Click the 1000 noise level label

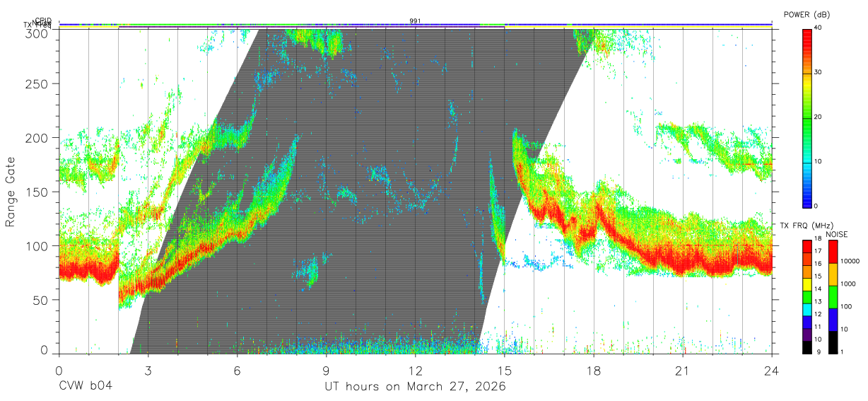click(850, 284)
